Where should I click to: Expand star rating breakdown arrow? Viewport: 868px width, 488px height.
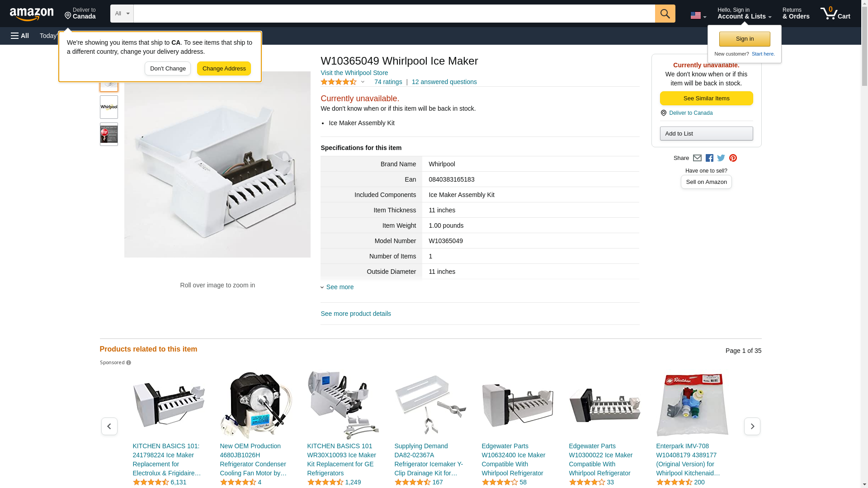pyautogui.click(x=363, y=82)
